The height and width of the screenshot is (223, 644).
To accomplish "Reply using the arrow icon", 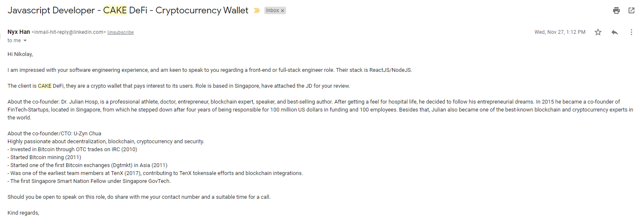I will [x=615, y=32].
